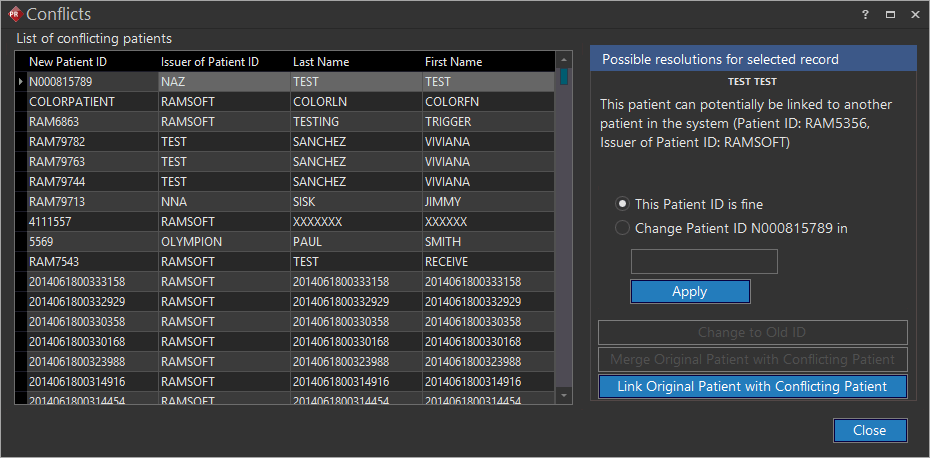Click the help question mark icon
The width and height of the screenshot is (930, 458).
pos(865,14)
